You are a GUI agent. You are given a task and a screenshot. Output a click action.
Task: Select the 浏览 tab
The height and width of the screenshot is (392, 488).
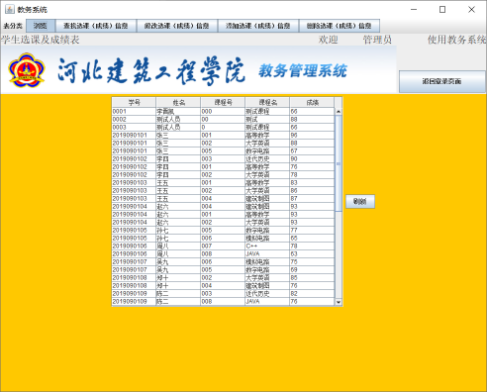click(41, 26)
